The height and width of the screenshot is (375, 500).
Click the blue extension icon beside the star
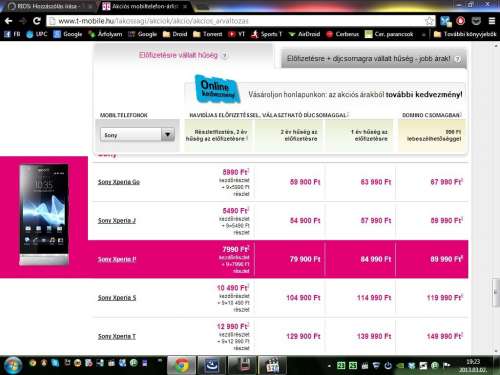tap(445, 21)
